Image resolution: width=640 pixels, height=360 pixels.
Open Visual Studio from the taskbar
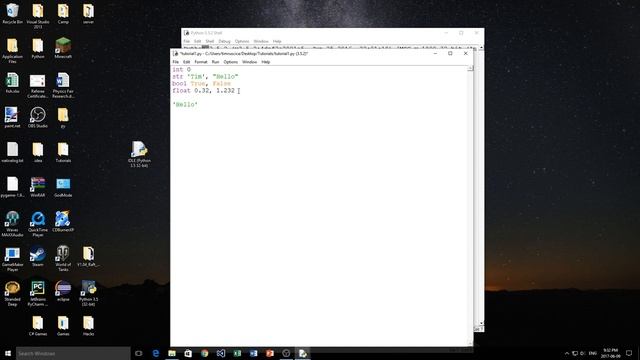[x=221, y=353]
